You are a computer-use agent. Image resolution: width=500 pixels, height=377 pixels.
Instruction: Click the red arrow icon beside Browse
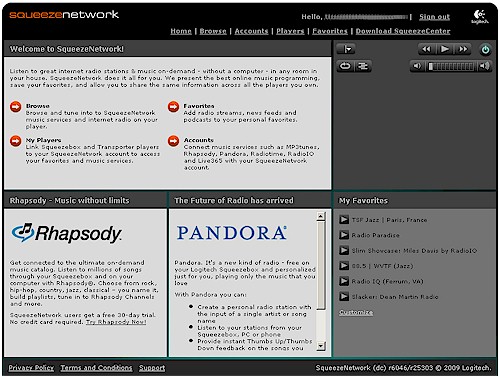tap(15, 107)
